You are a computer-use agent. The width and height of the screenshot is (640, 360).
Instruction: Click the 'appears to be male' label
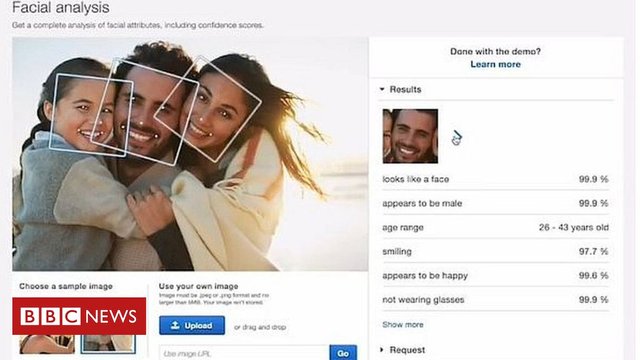pos(422,203)
